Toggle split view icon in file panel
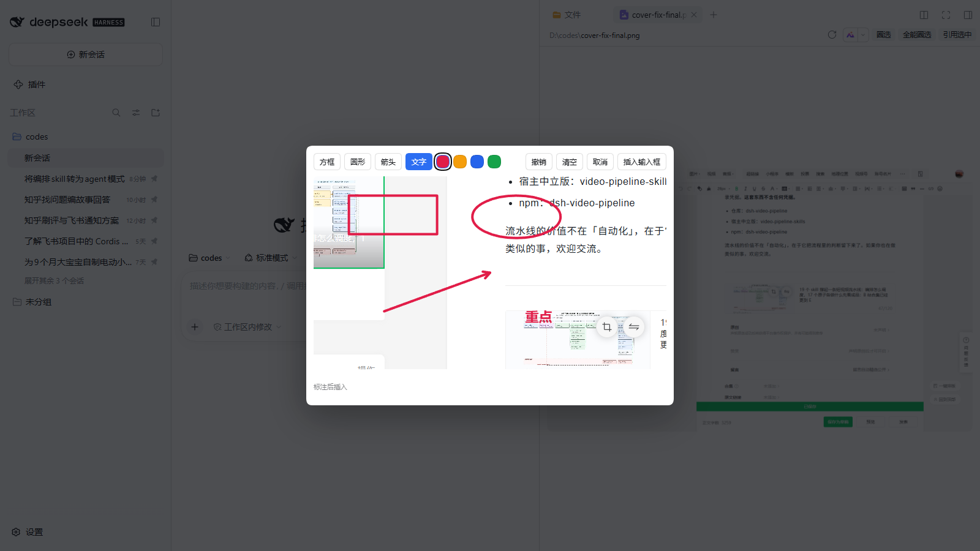 [x=924, y=15]
